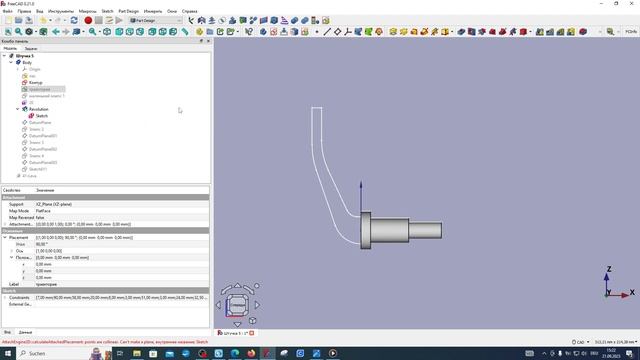
Task: Open the draw style dropdown arrow
Action: [x=36, y=31]
